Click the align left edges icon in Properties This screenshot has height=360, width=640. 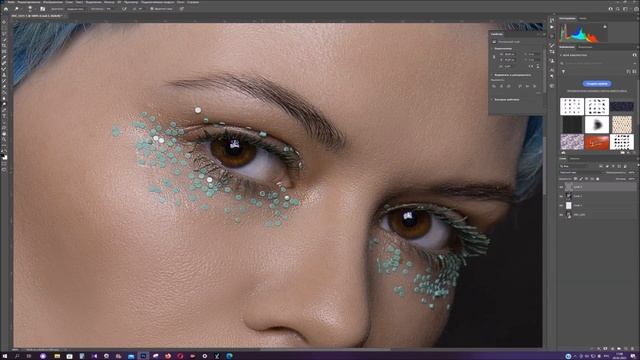tap(494, 86)
